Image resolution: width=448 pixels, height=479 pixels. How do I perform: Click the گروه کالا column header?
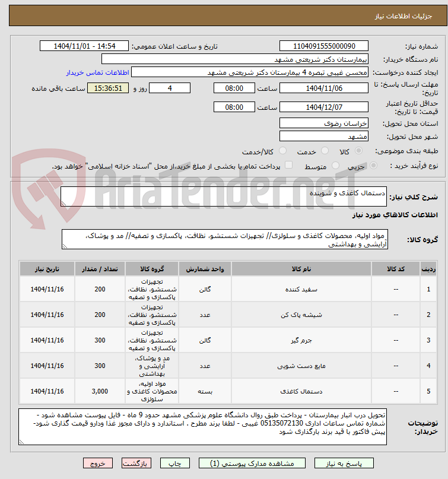[x=152, y=269]
